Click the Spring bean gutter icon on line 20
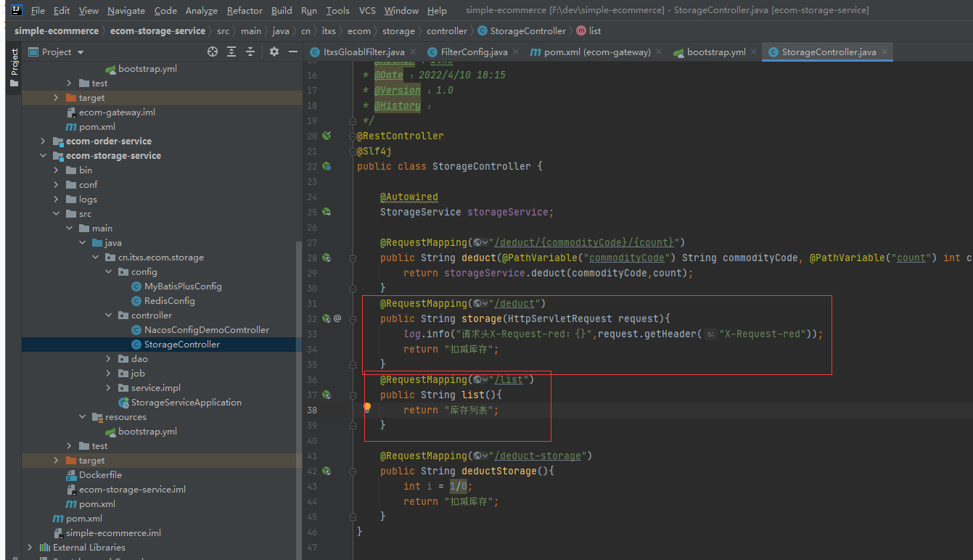The image size is (973, 560). click(327, 136)
